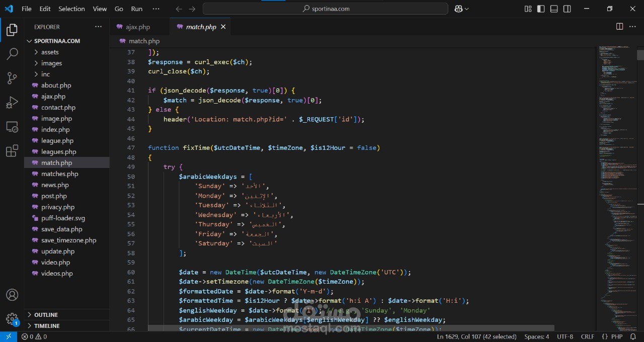
Task: Change indentation via Spaces: 4
Action: click(x=537, y=336)
